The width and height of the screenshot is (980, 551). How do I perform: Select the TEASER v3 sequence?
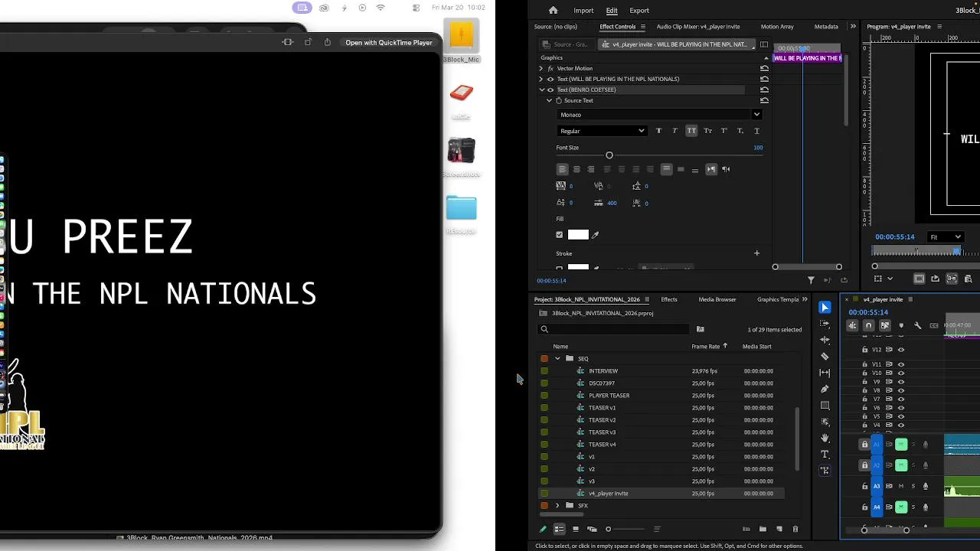(602, 432)
